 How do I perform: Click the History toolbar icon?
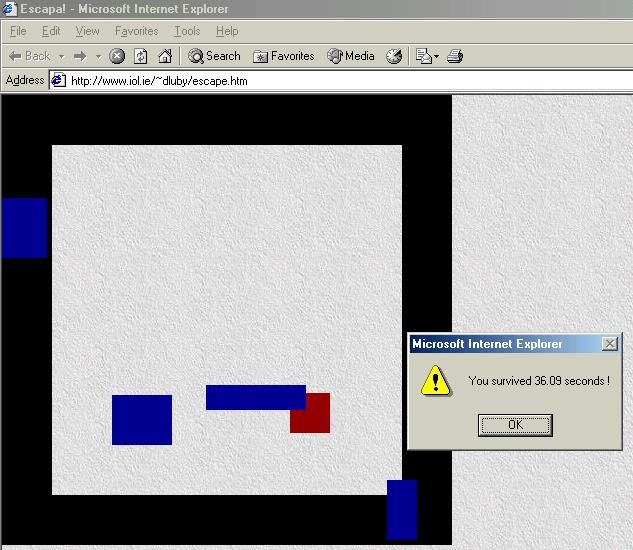click(x=394, y=56)
